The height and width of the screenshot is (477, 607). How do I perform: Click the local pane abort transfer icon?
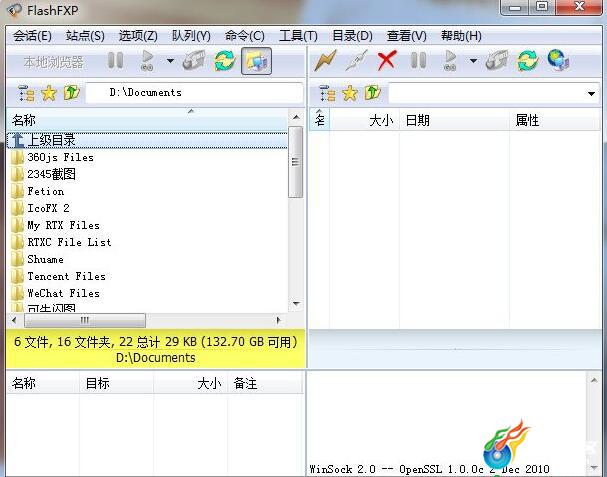coord(194,61)
